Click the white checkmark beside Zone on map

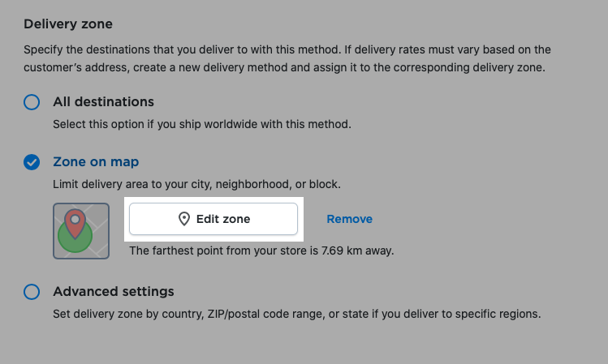tap(32, 162)
